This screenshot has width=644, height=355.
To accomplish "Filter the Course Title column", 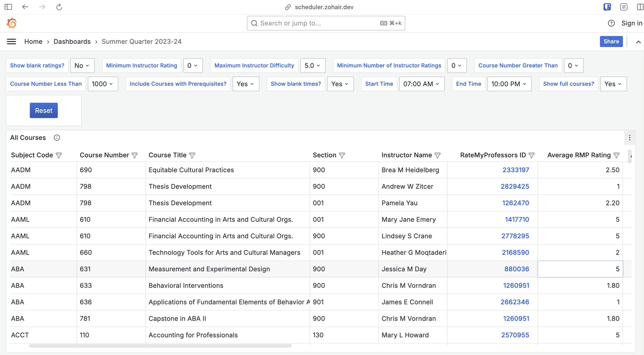I will point(192,155).
